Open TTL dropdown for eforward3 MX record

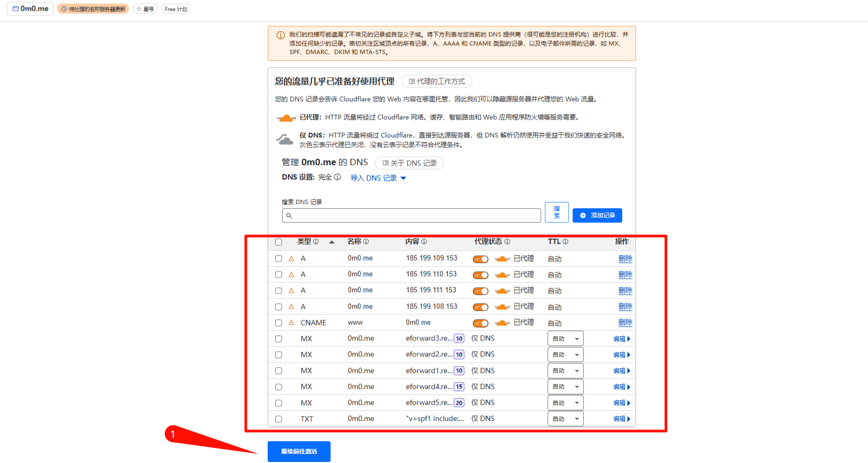coord(565,339)
